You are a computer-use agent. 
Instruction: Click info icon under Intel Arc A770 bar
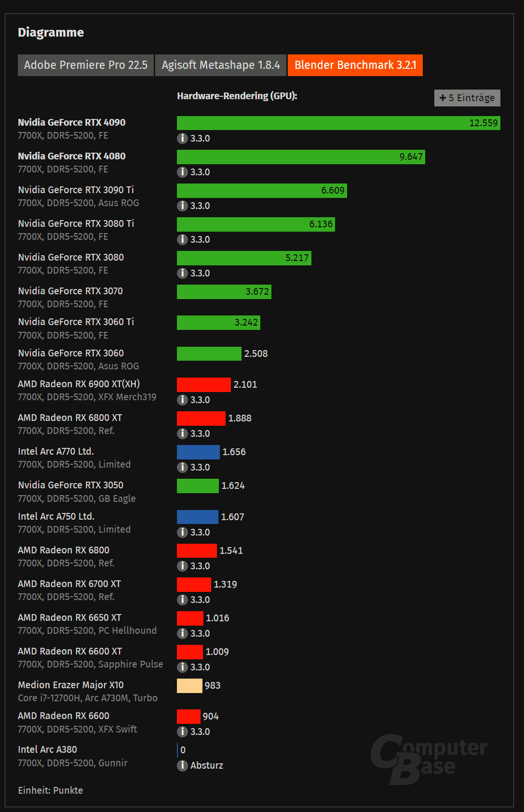[x=182, y=467]
